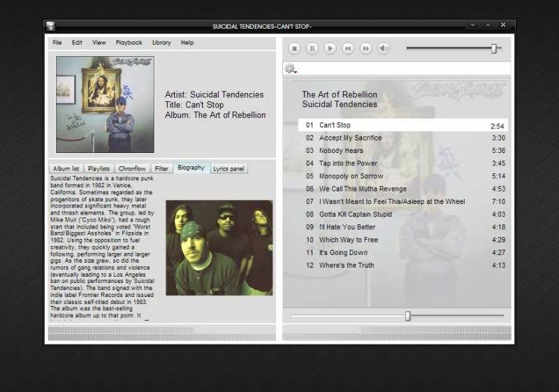The width and height of the screenshot is (559, 392).
Task: Skip to the next track
Action: (365, 48)
